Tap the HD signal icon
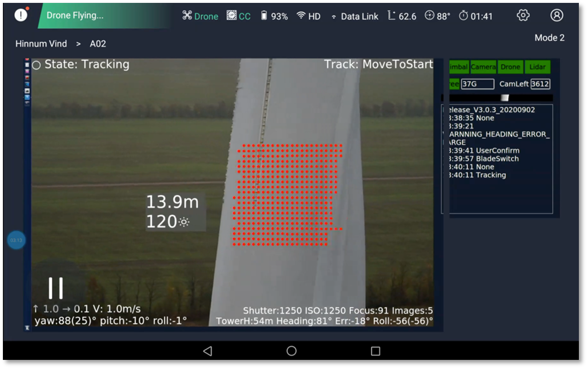This screenshot has width=588, height=369. point(308,16)
